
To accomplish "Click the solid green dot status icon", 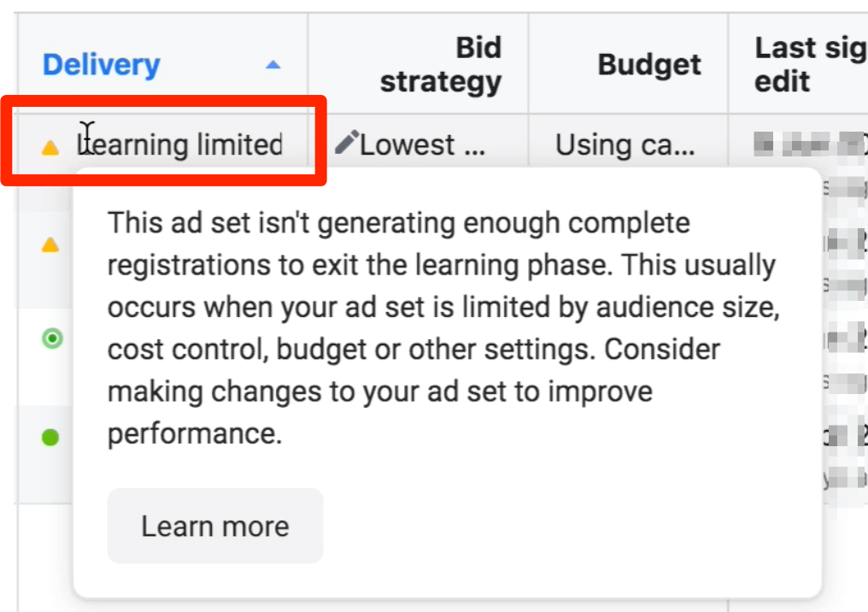I will tap(50, 438).
